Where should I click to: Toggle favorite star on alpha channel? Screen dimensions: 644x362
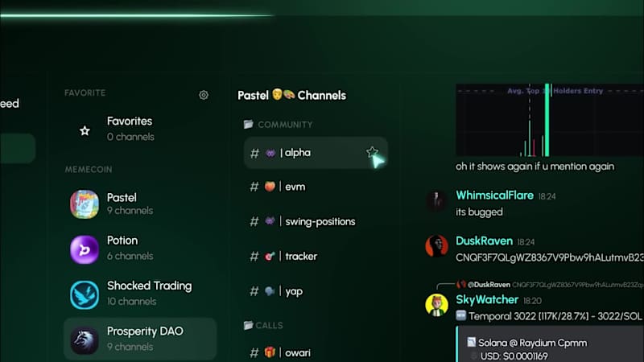372,152
